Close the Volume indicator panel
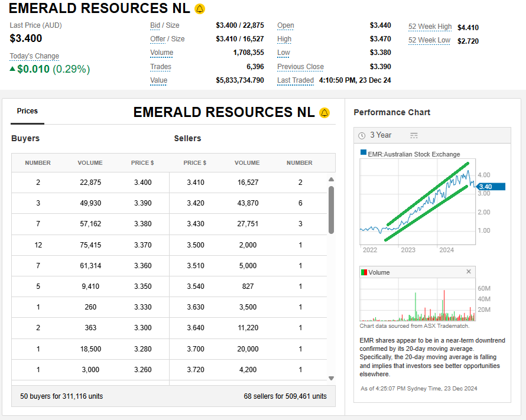 469,272
